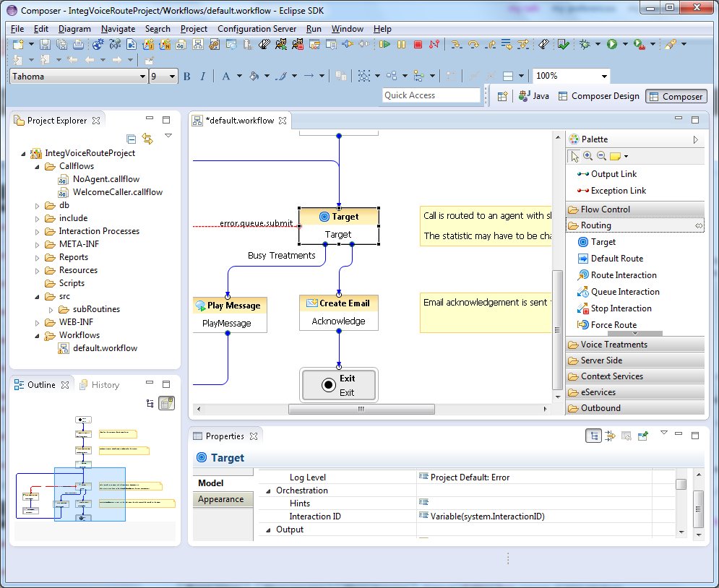Click the diagram horizontal scrollbar thumb

361,409
